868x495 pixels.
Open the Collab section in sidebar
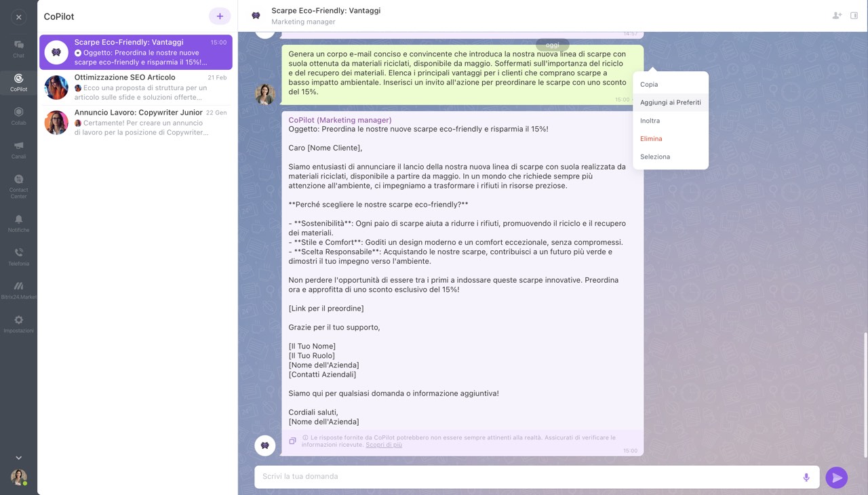18,115
